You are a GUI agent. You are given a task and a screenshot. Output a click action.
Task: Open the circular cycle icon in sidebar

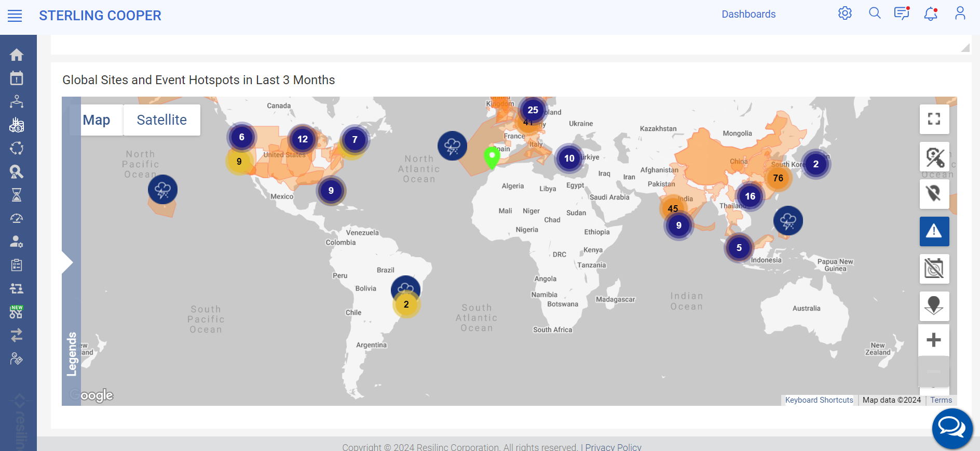17,148
